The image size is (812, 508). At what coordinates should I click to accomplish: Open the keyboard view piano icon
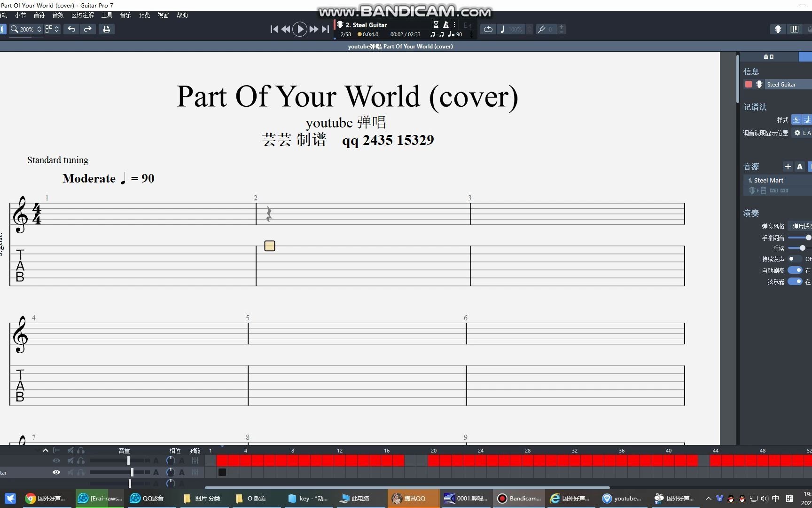pyautogui.click(x=795, y=29)
